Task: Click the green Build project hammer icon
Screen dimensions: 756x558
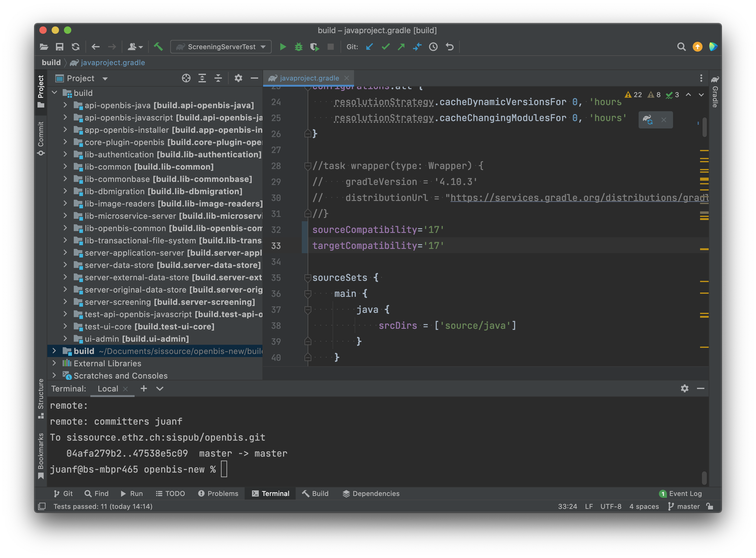Action: coord(159,47)
